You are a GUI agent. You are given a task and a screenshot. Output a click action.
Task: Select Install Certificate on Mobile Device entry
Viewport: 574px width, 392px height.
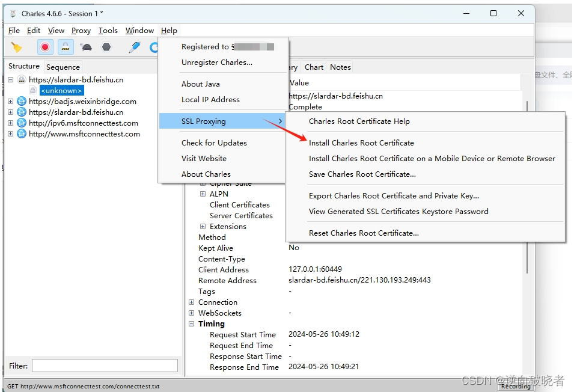point(426,159)
